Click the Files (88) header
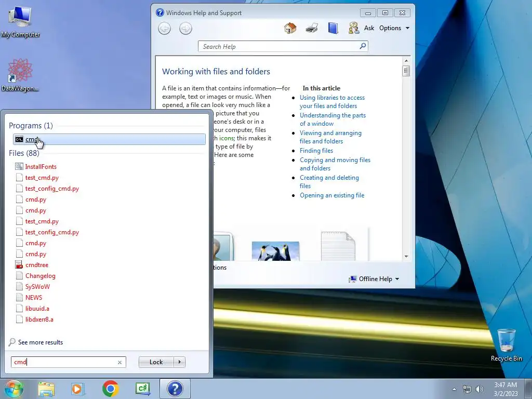This screenshot has height=399, width=532. point(24,153)
